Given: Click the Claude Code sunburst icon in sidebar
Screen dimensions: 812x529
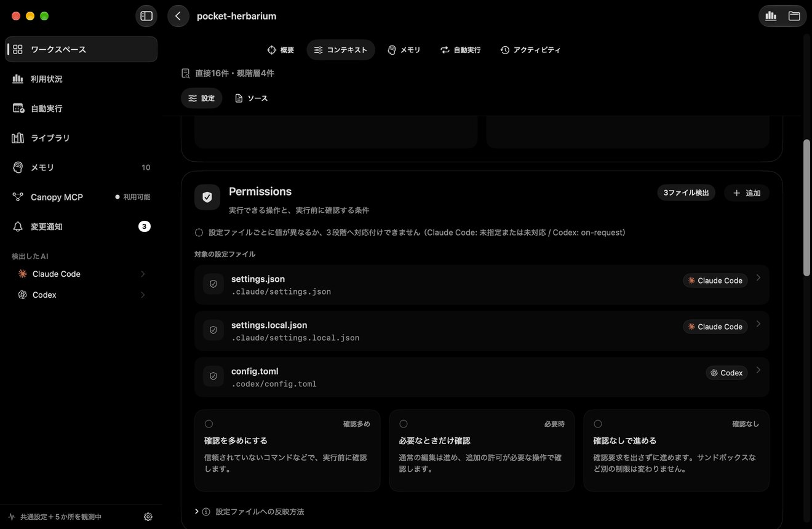Looking at the screenshot, I should coord(22,274).
